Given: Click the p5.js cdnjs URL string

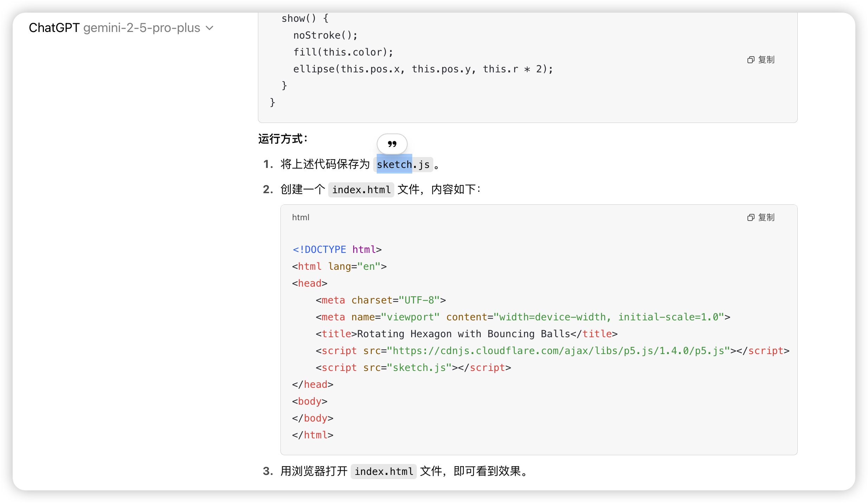Looking at the screenshot, I should coord(558,351).
